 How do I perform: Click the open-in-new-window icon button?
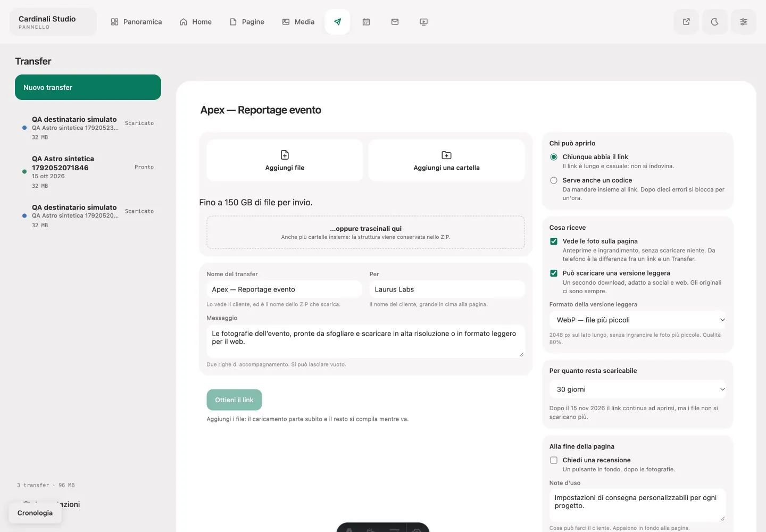(686, 22)
